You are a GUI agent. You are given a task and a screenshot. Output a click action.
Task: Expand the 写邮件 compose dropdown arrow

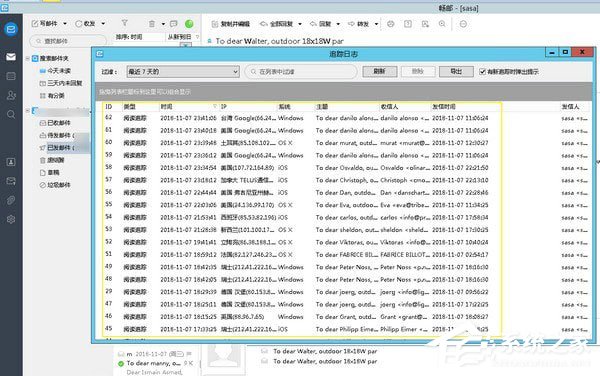65,24
